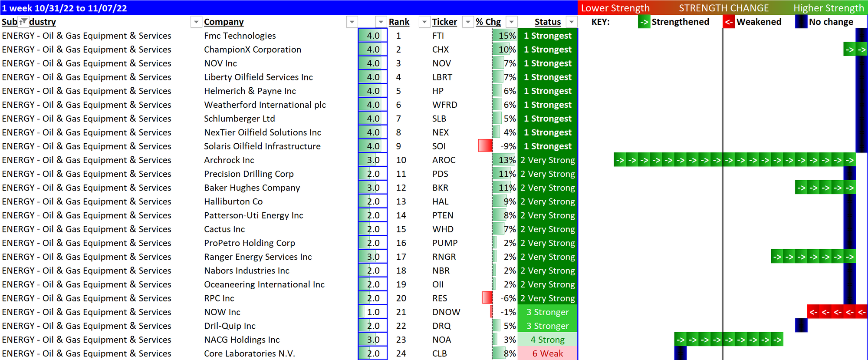Select the 'Ranger Energy Services Inc' cell
Image resolution: width=868 pixels, height=360 pixels.
point(258,257)
